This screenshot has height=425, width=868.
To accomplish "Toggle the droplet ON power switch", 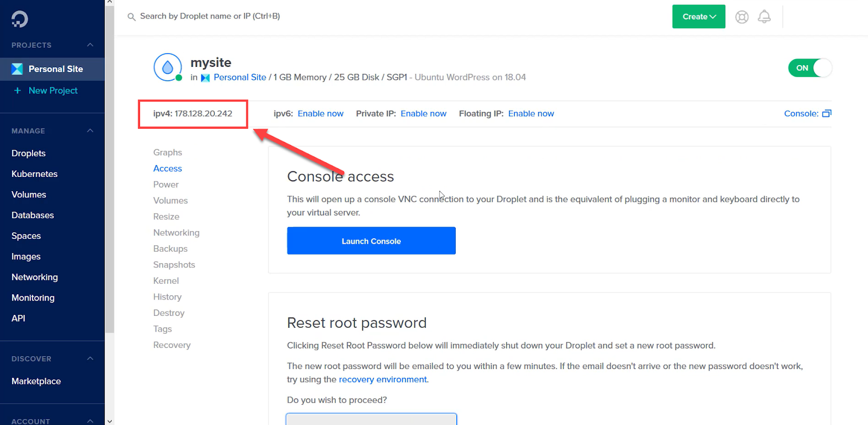I will click(809, 68).
